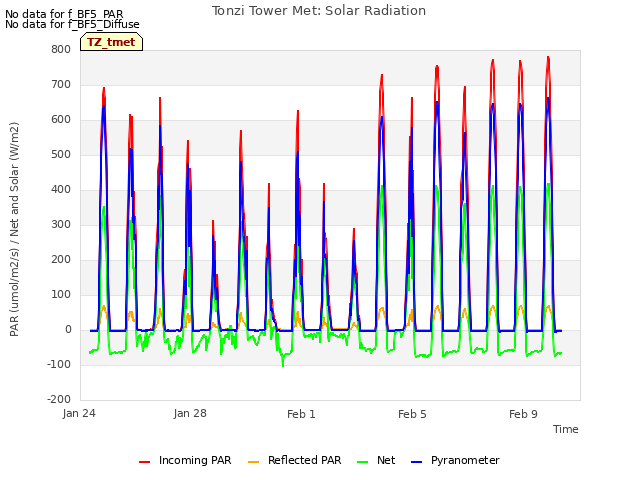Click the 400 y-axis tick label

(x=61, y=189)
